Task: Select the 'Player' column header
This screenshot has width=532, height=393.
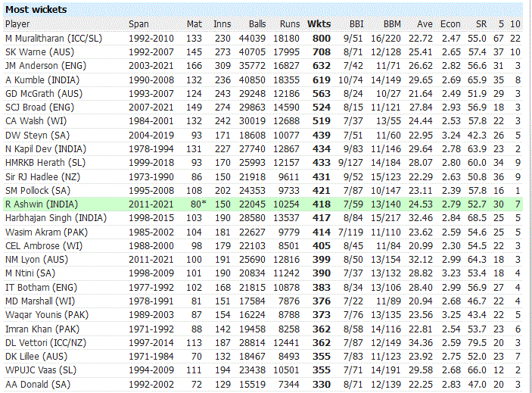Action: (x=17, y=24)
